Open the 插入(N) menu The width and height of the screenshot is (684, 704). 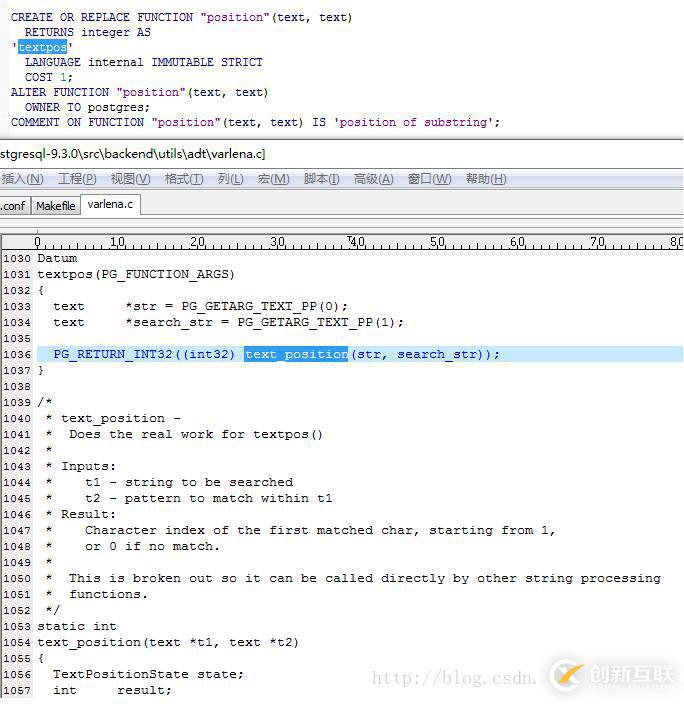coord(22,179)
